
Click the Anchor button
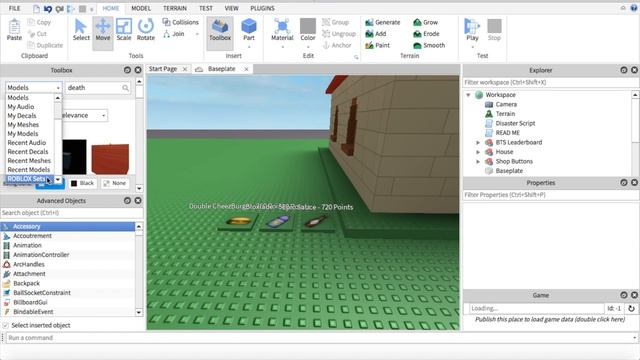click(x=337, y=45)
